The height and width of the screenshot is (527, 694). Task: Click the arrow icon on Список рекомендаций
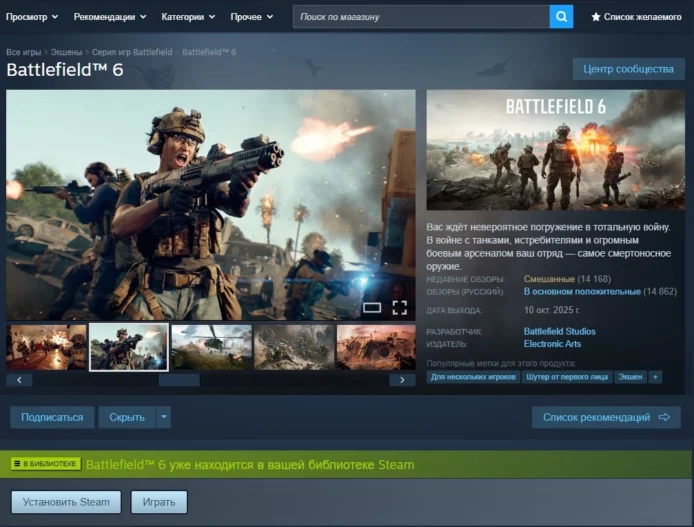point(664,417)
